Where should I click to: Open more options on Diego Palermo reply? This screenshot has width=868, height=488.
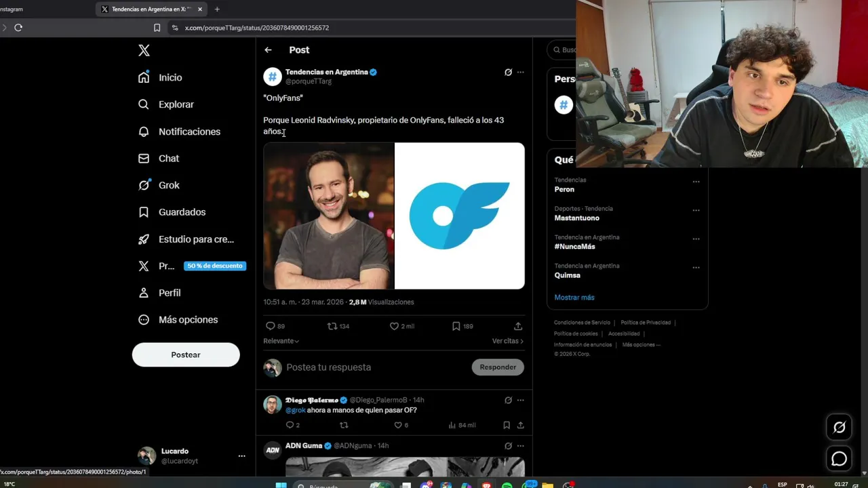click(520, 400)
